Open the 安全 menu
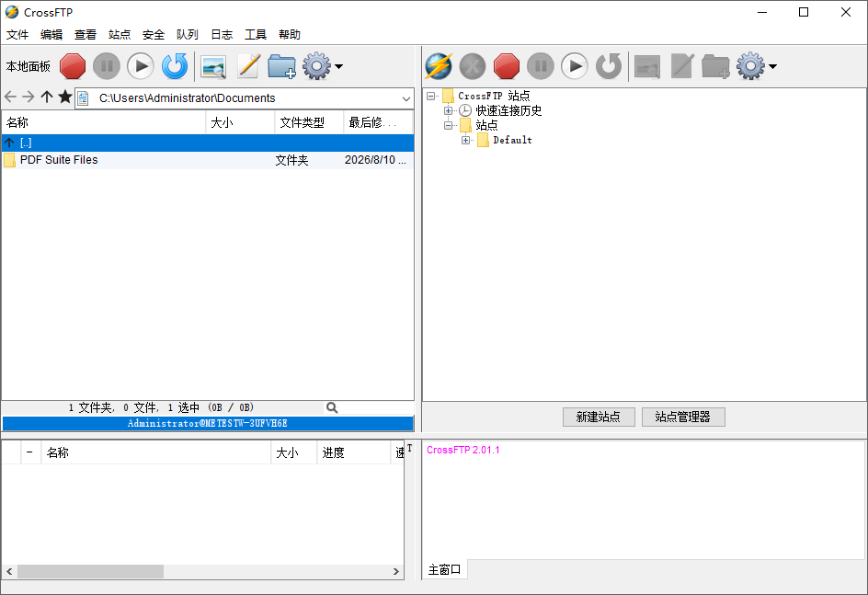Screen dimensions: 868x595 (x=154, y=35)
